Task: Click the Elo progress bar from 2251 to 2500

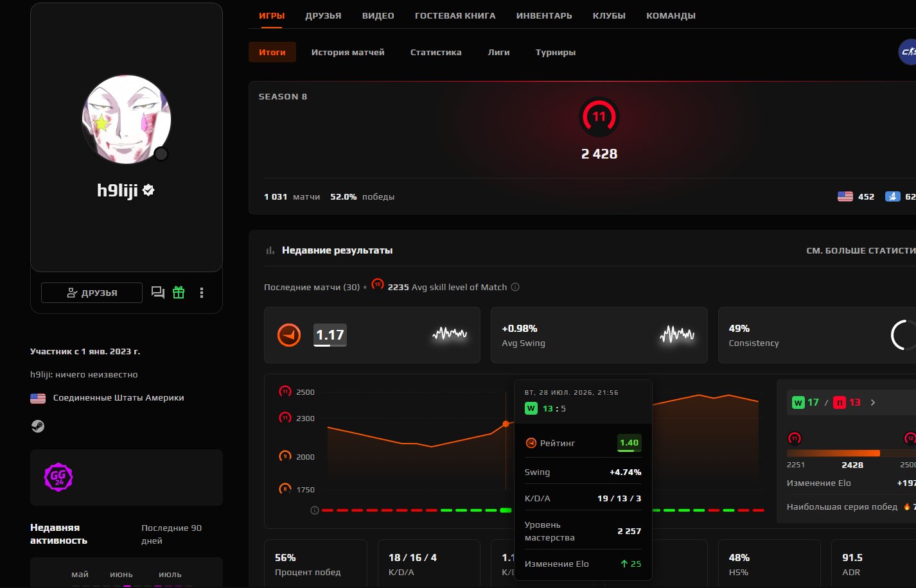Action: point(851,453)
